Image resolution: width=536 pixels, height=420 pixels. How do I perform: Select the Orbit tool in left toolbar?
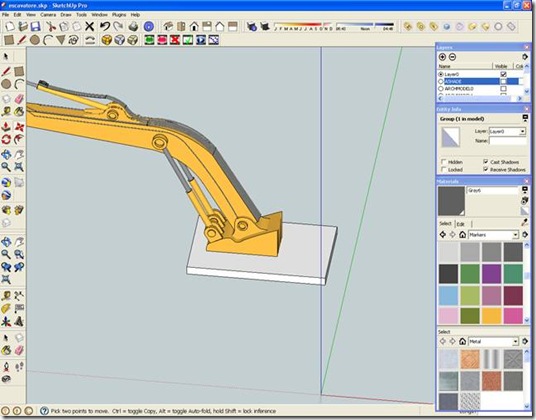point(6,154)
